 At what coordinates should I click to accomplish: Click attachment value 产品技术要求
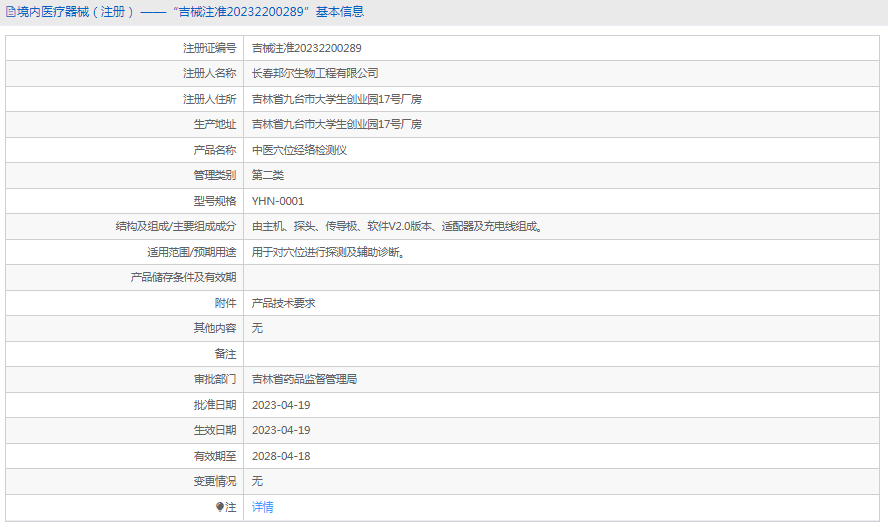point(283,303)
